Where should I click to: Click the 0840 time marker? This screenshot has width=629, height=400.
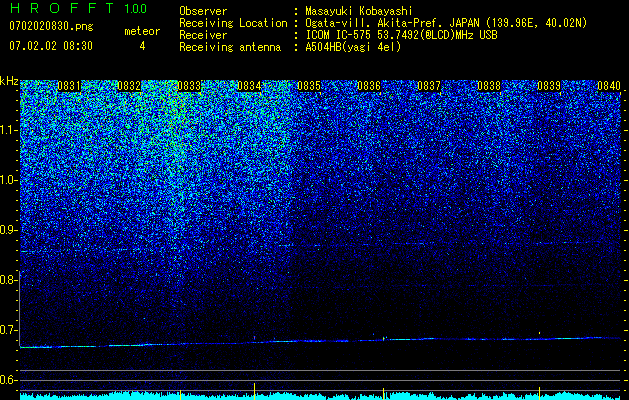[x=609, y=86]
